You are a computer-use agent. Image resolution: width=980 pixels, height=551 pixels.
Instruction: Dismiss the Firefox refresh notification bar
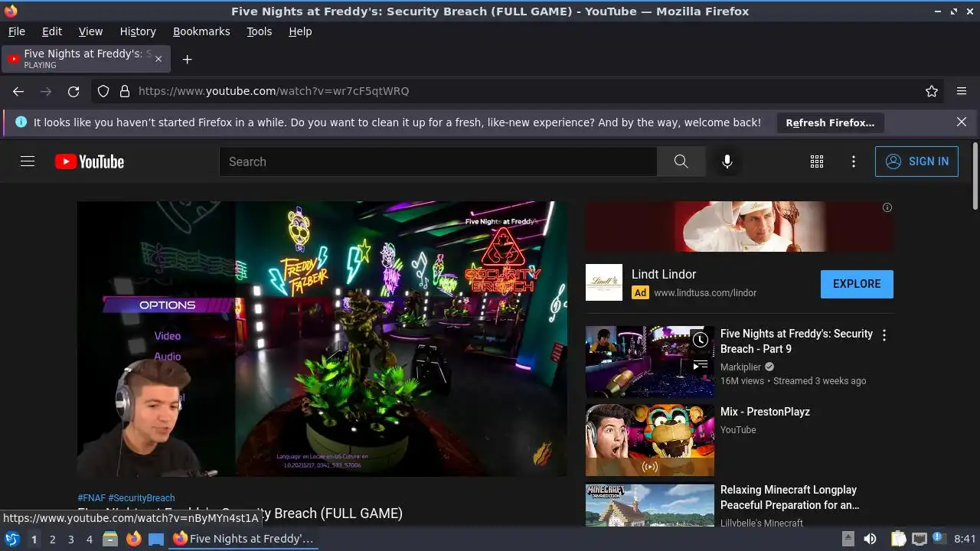(962, 122)
